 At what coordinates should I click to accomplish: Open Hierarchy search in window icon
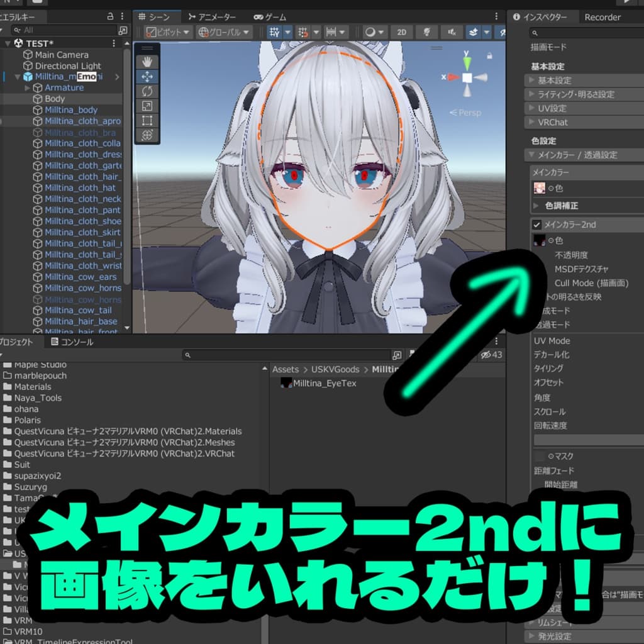pos(123,30)
